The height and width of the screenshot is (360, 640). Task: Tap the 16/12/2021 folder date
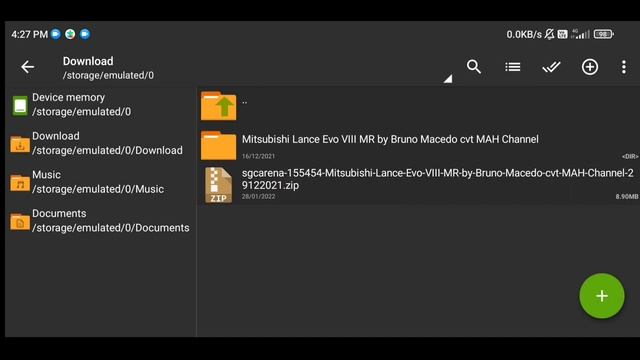coord(258,156)
